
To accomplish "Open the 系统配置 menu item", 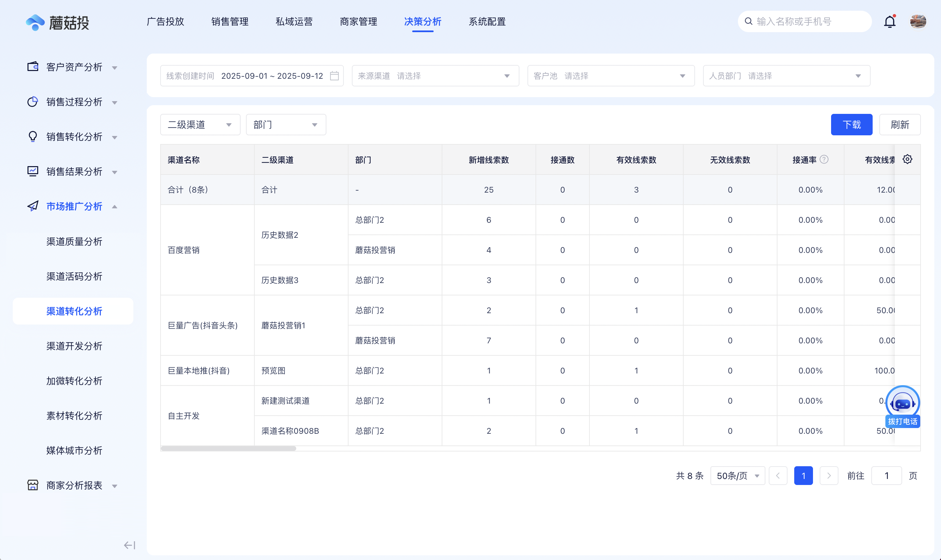I will [487, 21].
